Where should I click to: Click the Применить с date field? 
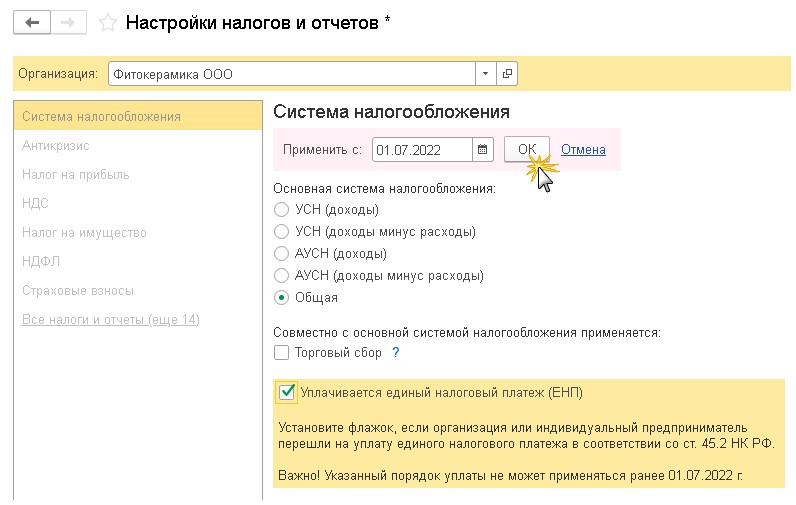[x=422, y=150]
